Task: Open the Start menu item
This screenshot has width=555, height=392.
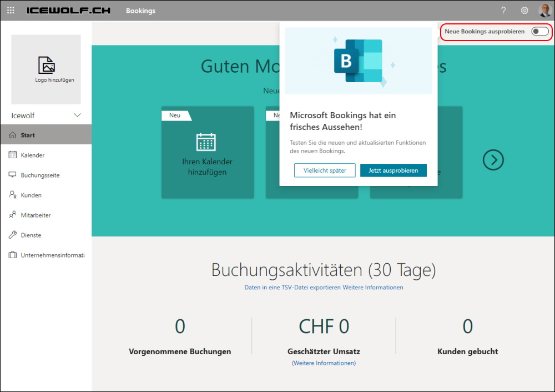Action: [46, 135]
